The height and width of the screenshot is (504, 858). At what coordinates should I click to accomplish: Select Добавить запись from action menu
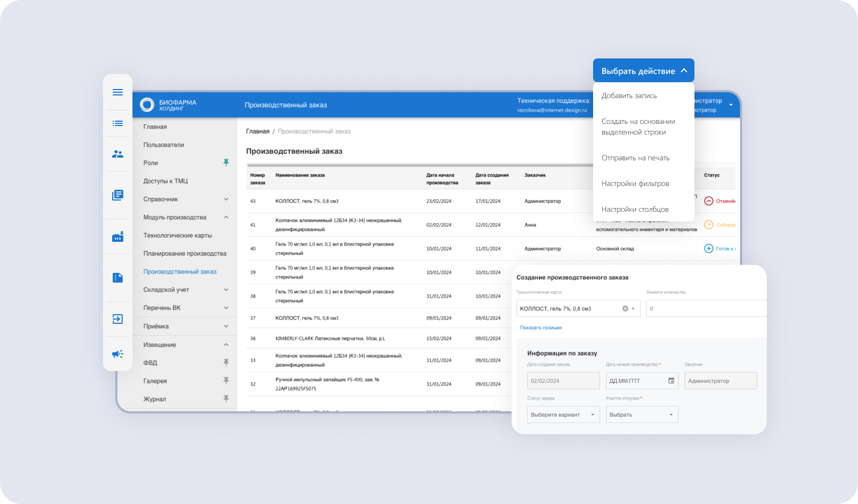click(x=629, y=95)
